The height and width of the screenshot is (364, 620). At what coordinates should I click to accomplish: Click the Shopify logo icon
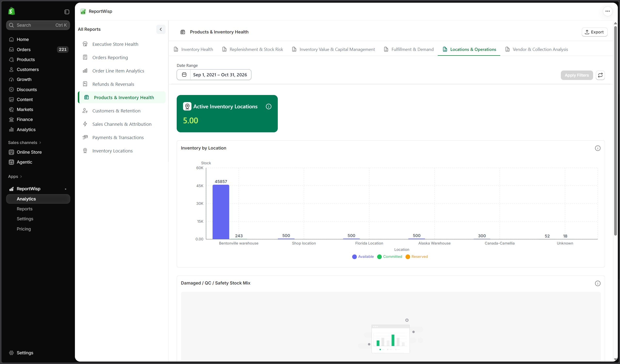pyautogui.click(x=12, y=11)
